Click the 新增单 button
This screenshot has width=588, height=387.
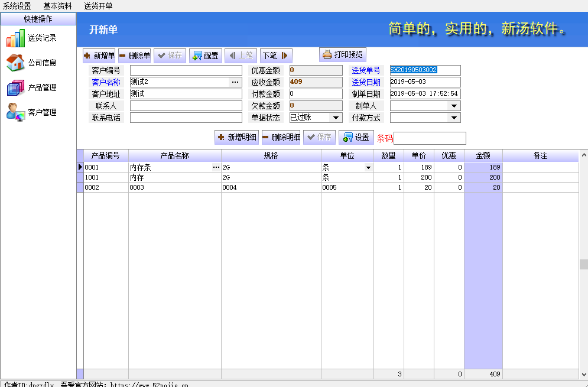[99, 56]
